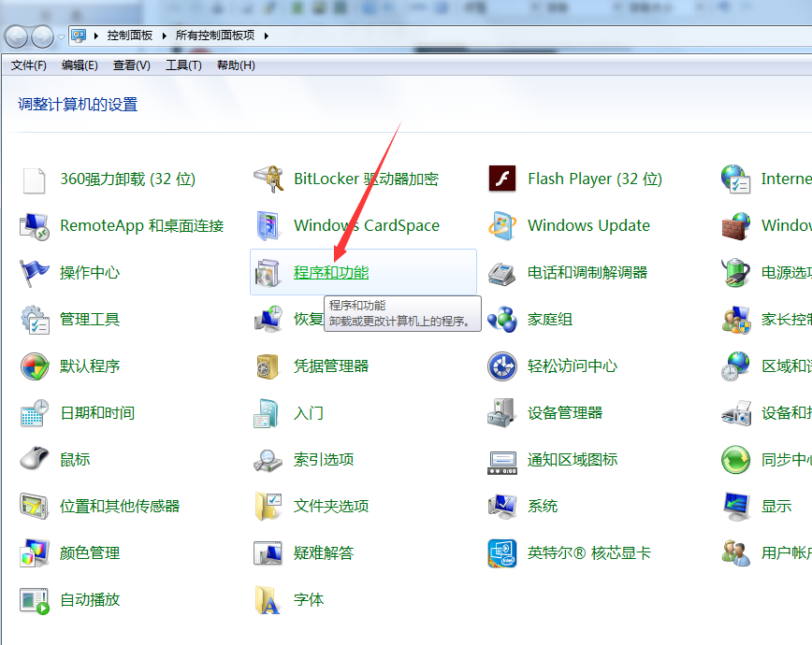Open the 日期和时间 calendar icon
The height and width of the screenshot is (645, 812).
tap(35, 413)
